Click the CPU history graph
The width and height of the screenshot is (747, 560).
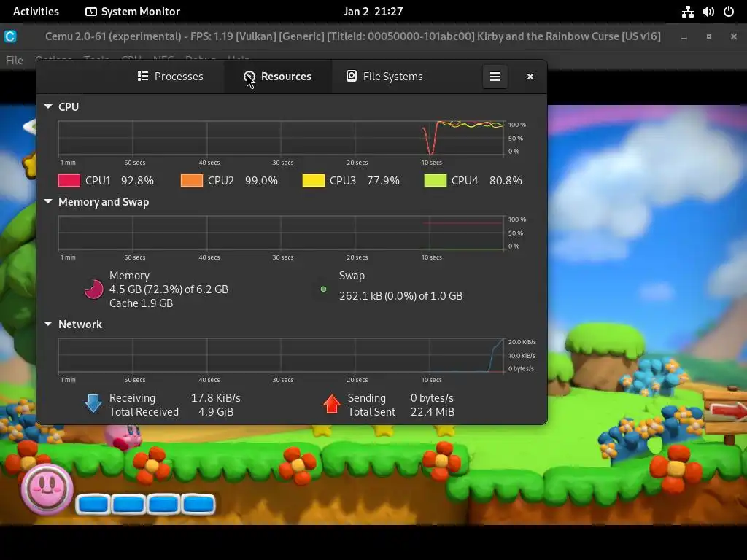281,138
